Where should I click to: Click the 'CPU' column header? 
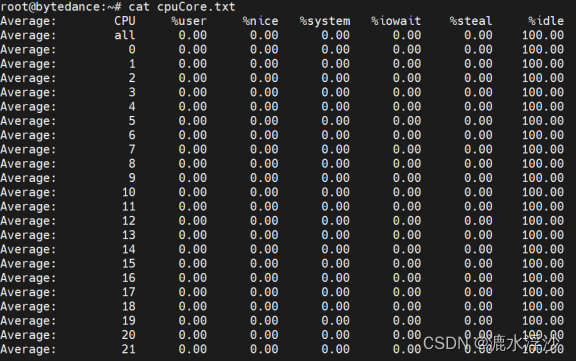(125, 21)
